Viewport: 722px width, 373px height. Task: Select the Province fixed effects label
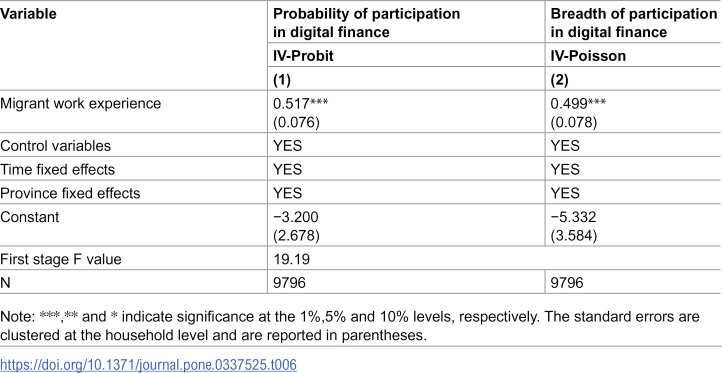tap(70, 193)
